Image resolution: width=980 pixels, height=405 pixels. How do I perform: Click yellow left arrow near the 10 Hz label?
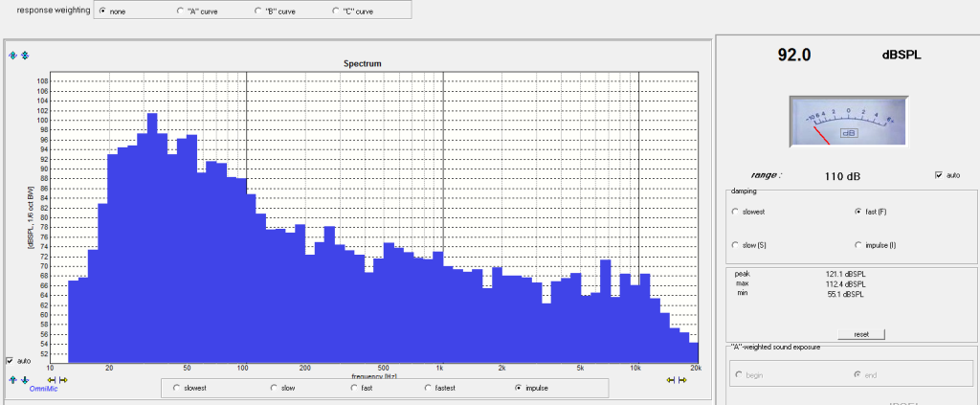[52, 379]
